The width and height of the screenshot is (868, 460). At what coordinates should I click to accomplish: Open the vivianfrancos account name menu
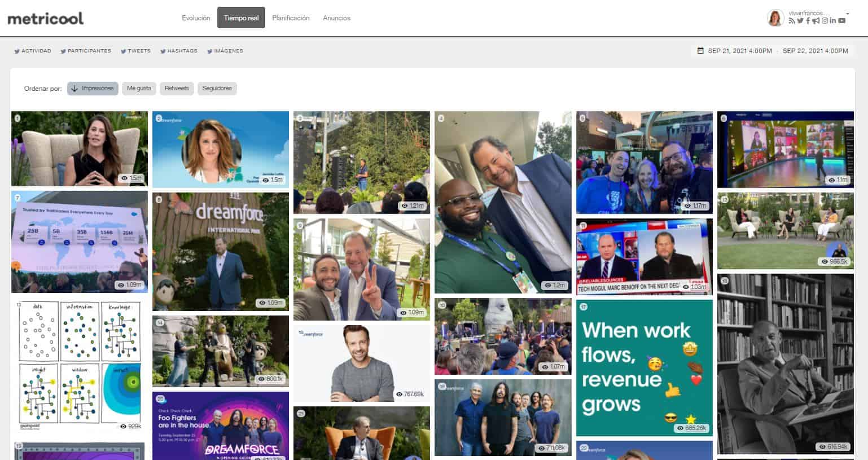pos(809,13)
